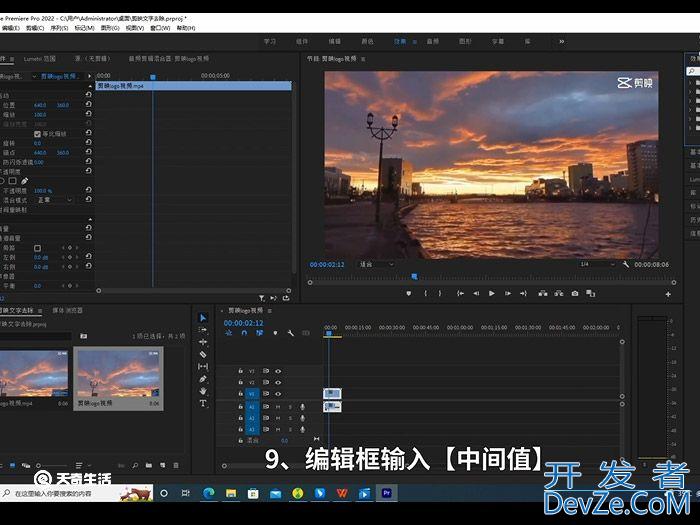This screenshot has width=700, height=525.
Task: Add marker in timeline panel
Action: click(x=275, y=333)
